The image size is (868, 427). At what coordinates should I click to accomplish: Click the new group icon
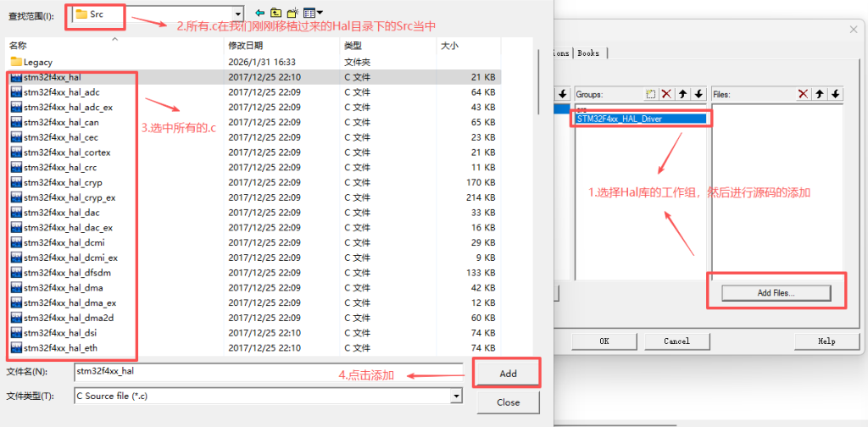pos(650,94)
